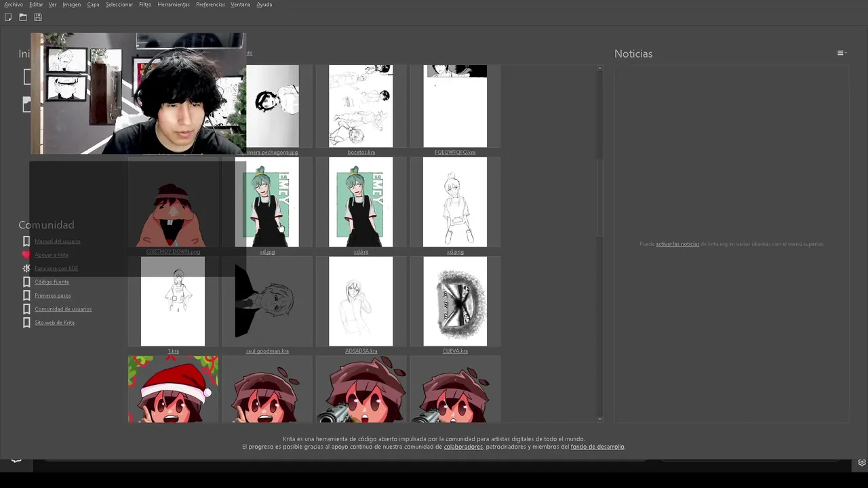Click recent files scrollbar up arrow

599,68
